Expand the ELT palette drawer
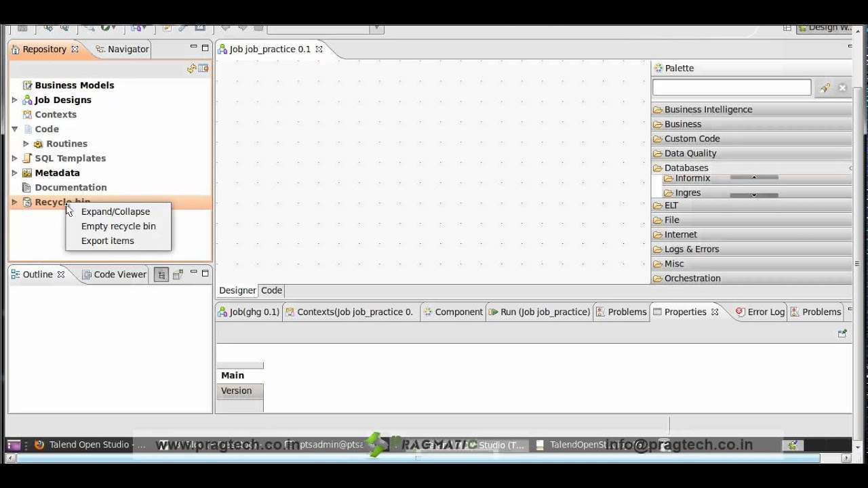868x488 pixels. coord(751,205)
